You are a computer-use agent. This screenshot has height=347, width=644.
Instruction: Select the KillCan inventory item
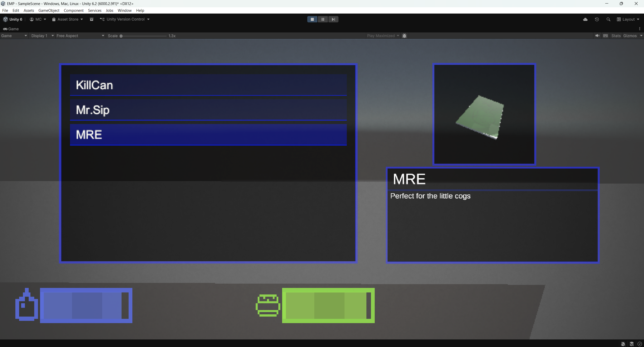[x=208, y=85]
